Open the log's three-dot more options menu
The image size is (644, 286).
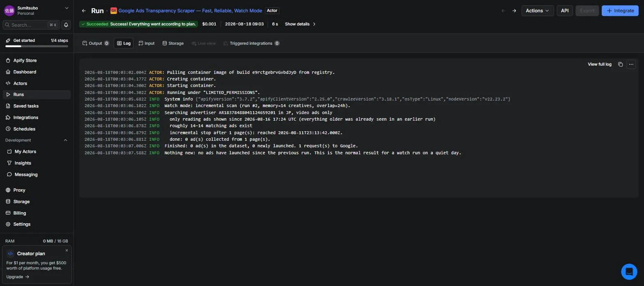tap(631, 64)
